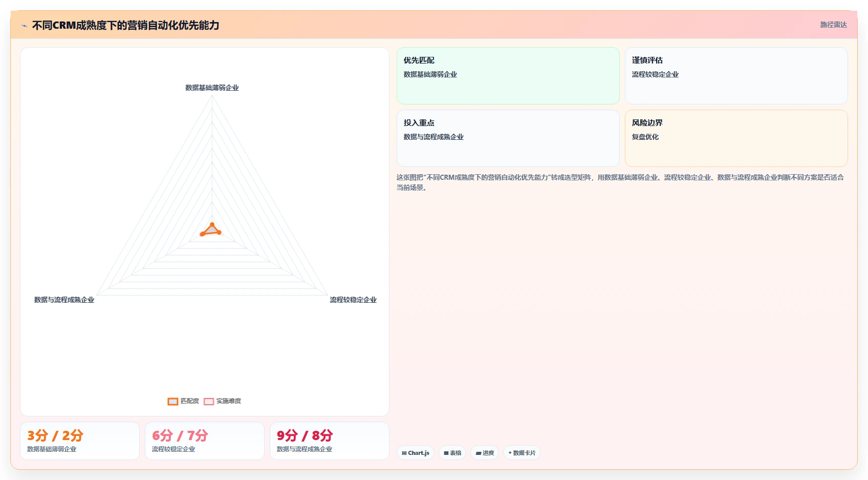Click the title 不同CRM成熟度下的营销自动化优先能力

(x=125, y=25)
